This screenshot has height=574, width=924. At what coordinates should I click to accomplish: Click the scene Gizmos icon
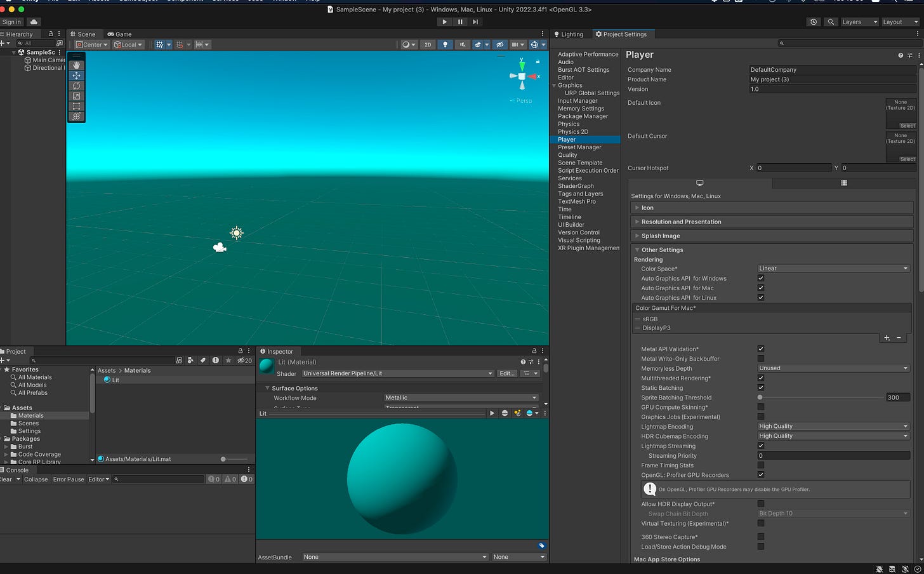pos(534,44)
